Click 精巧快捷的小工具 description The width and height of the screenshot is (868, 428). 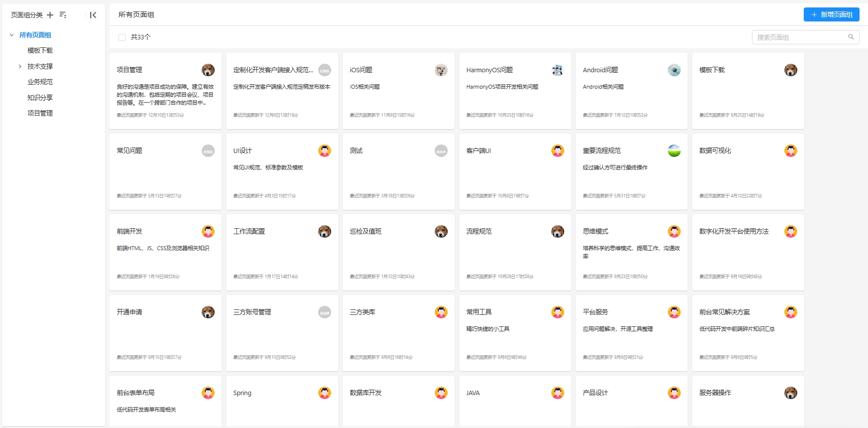(x=488, y=329)
